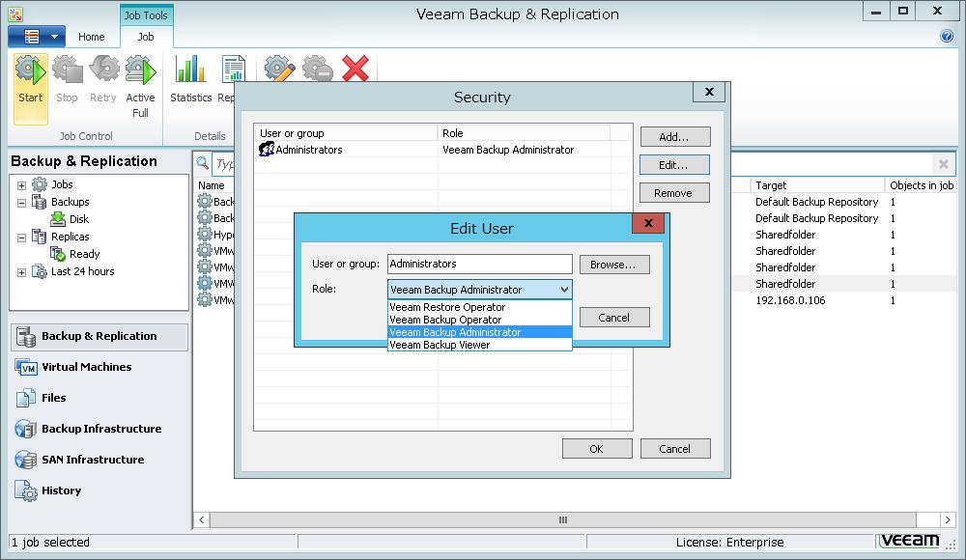Screen dimensions: 966x560
Task: Toggle the Role combo box arrow
Action: (x=564, y=290)
